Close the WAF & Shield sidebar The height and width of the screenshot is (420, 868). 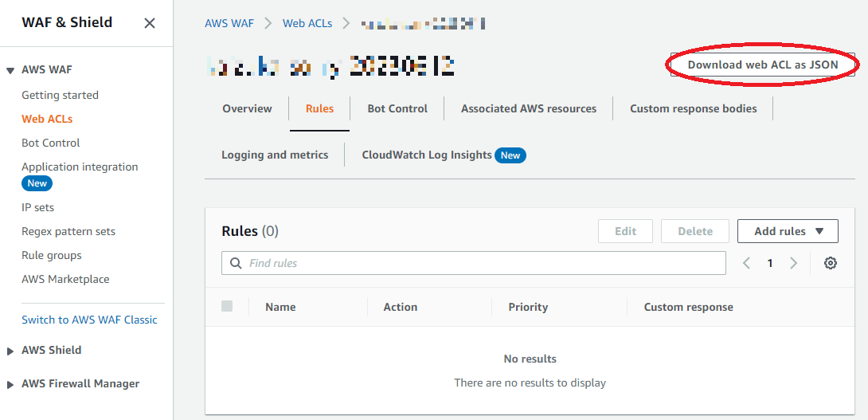point(150,23)
